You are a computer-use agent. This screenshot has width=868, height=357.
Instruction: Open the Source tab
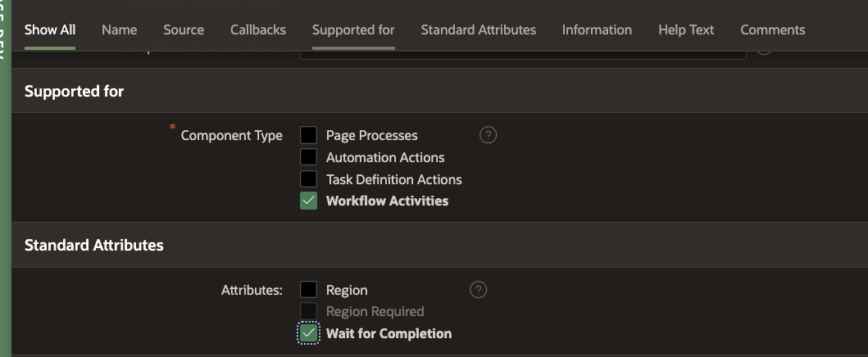pos(184,29)
